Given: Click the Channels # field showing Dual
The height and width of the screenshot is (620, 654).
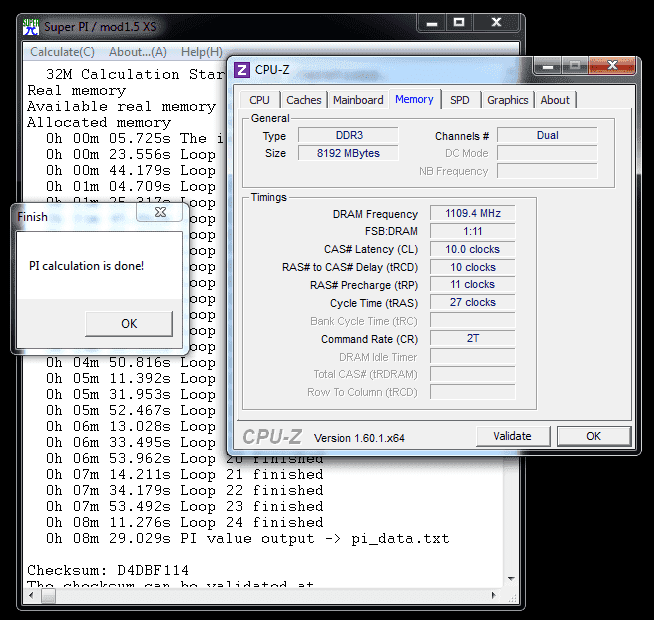Looking at the screenshot, I should (547, 136).
